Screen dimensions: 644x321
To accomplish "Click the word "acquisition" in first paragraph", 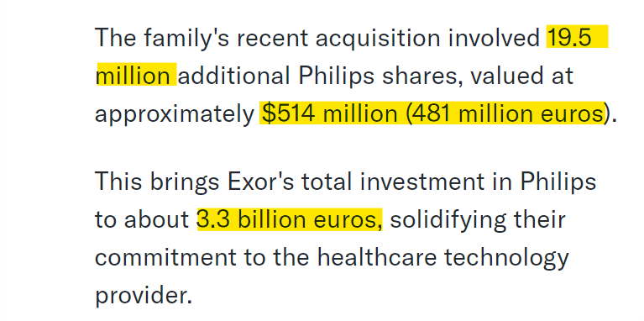I will pos(378,38).
